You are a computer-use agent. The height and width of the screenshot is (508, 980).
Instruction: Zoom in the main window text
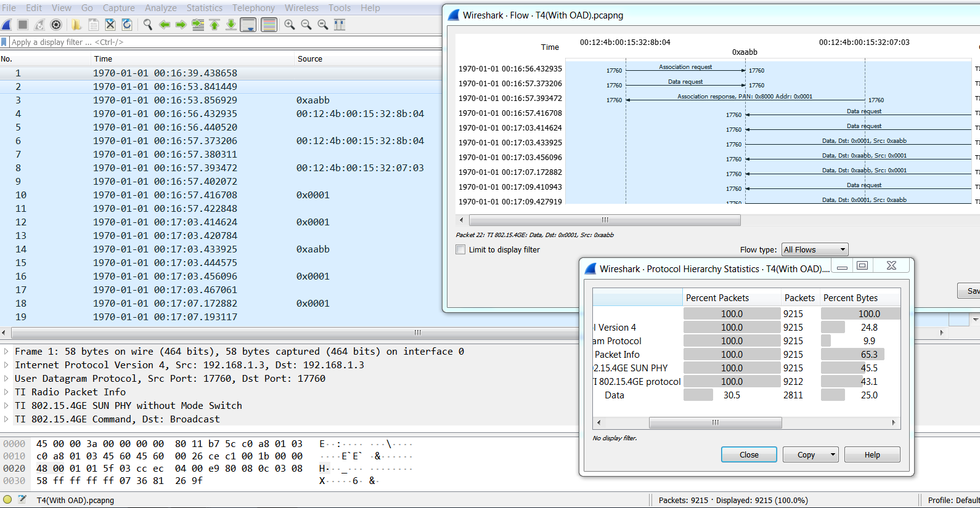(x=290, y=25)
